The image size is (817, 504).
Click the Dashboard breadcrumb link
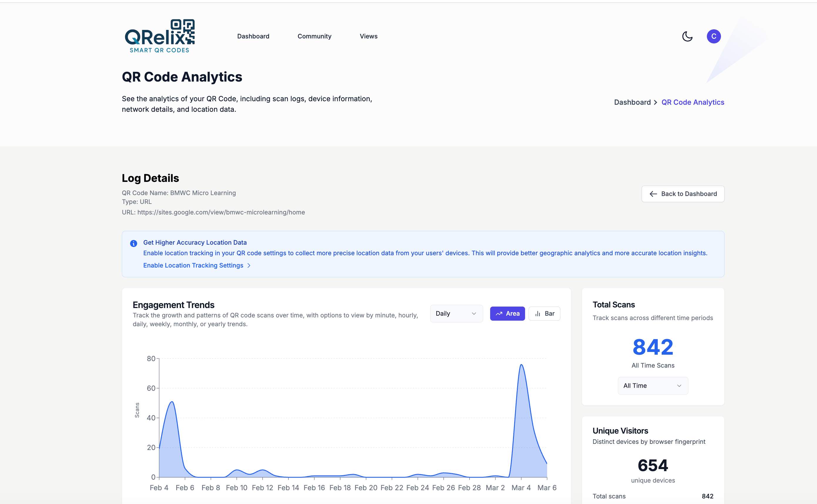tap(632, 102)
